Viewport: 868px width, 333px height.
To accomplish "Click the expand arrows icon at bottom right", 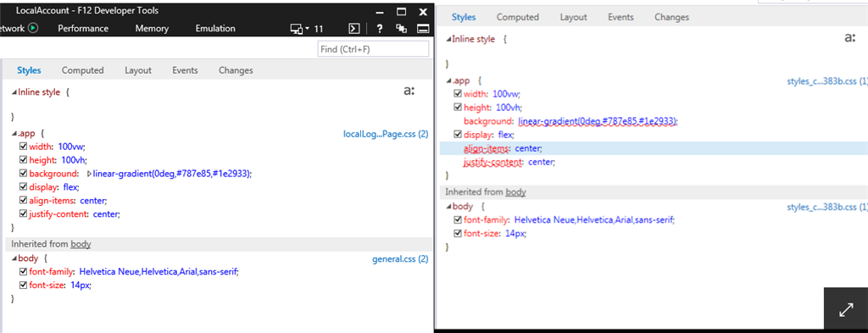I will tap(846, 310).
